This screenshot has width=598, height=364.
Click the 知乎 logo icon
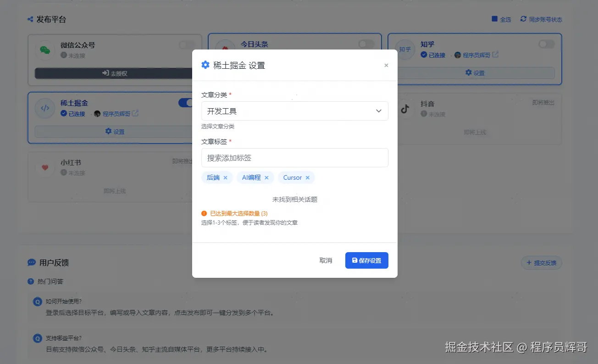click(x=405, y=49)
